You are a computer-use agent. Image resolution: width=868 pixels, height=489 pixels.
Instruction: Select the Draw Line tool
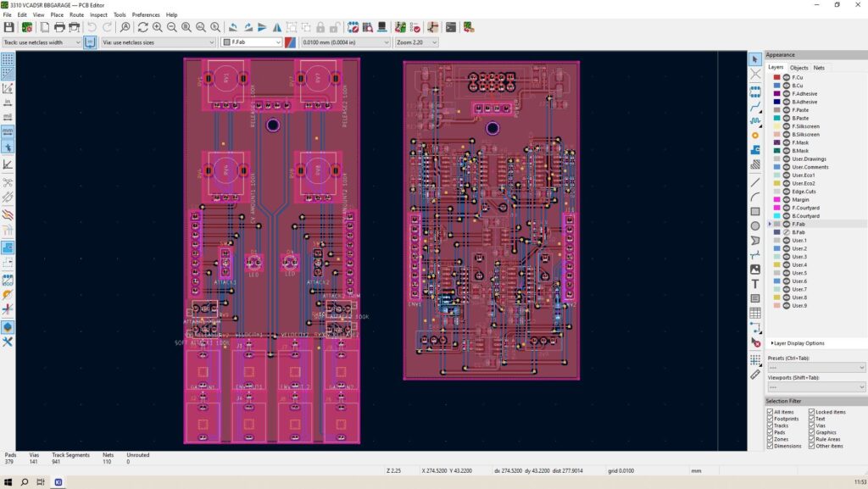pyautogui.click(x=755, y=182)
